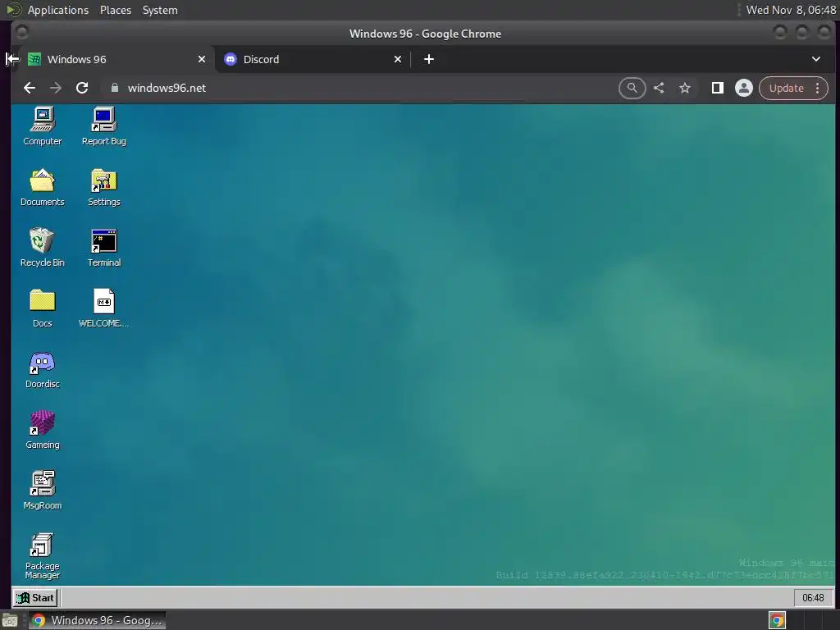The width and height of the screenshot is (840, 630).
Task: Open Chrome three-dot menu
Action: (818, 88)
